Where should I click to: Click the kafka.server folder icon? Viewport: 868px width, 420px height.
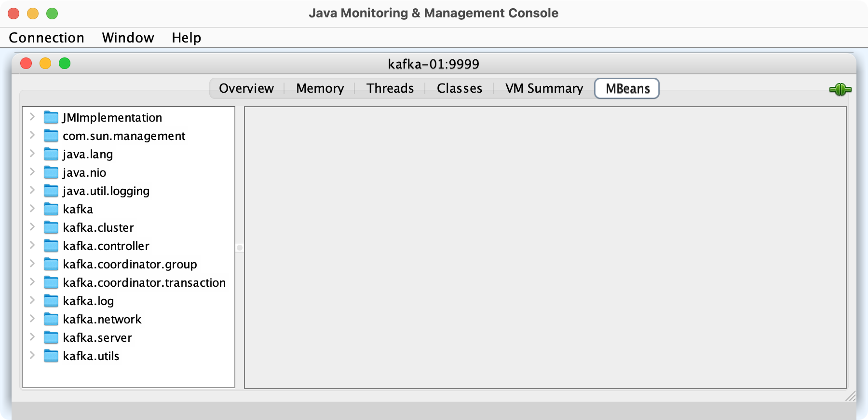pos(51,337)
